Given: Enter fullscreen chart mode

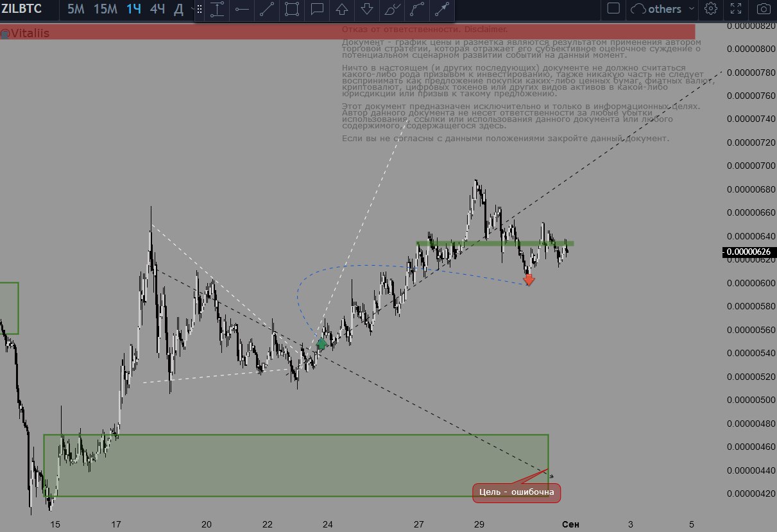Looking at the screenshot, I should pos(737,9).
